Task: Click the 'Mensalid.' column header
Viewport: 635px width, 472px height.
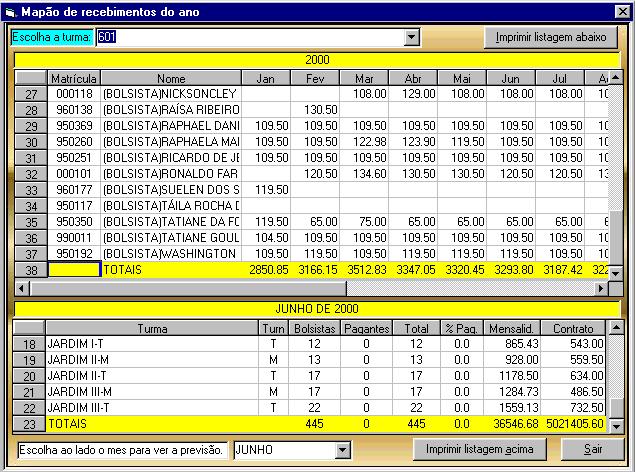Action: click(x=517, y=328)
